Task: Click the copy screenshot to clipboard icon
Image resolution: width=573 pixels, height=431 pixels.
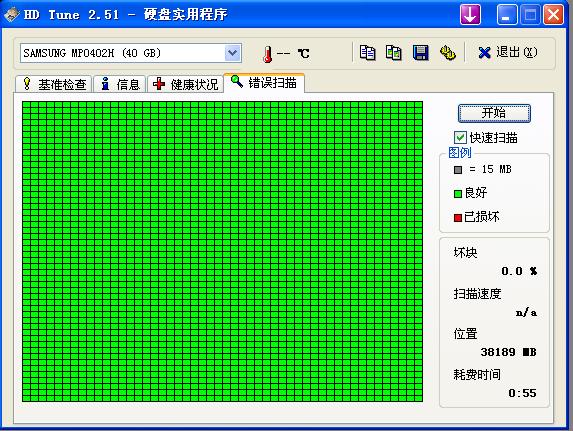Action: click(394, 53)
